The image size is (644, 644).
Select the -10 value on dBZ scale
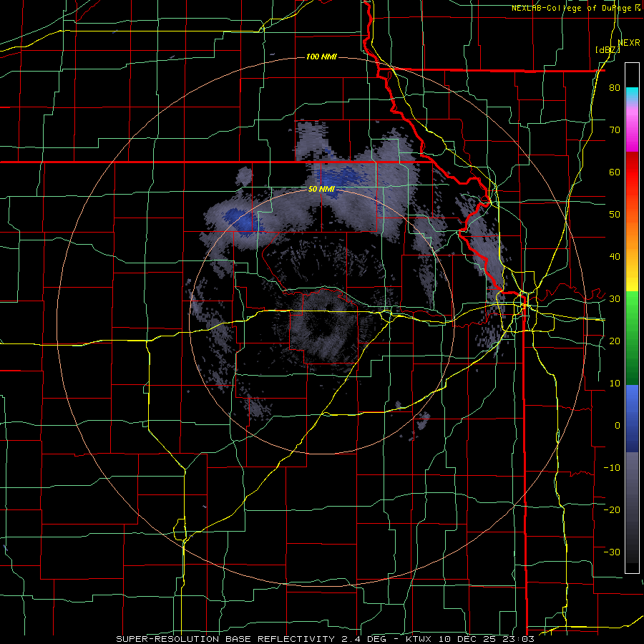click(x=612, y=468)
